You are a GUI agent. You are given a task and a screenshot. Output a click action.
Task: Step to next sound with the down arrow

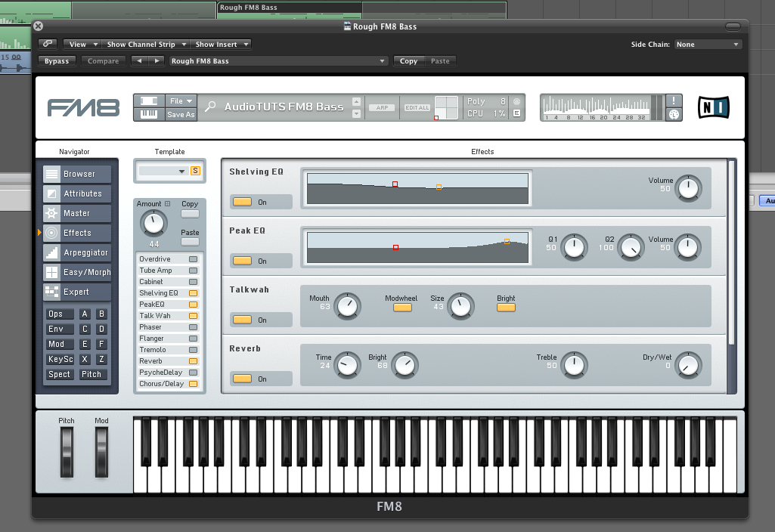pos(356,113)
